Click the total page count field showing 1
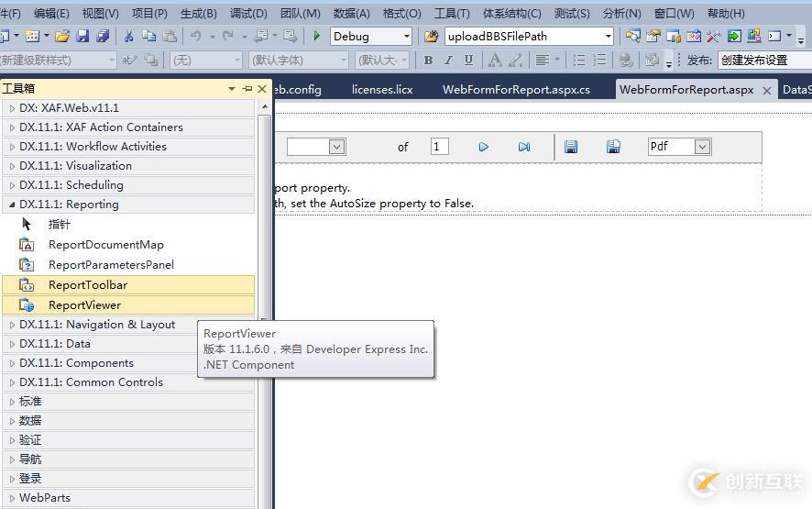The width and height of the screenshot is (812, 509). point(439,147)
